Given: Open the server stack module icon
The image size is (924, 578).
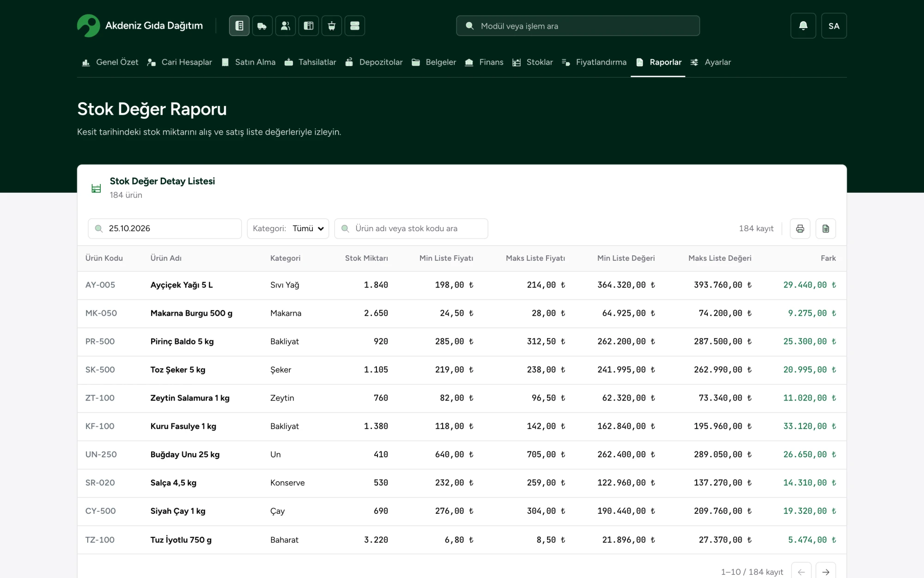Looking at the screenshot, I should (x=355, y=26).
